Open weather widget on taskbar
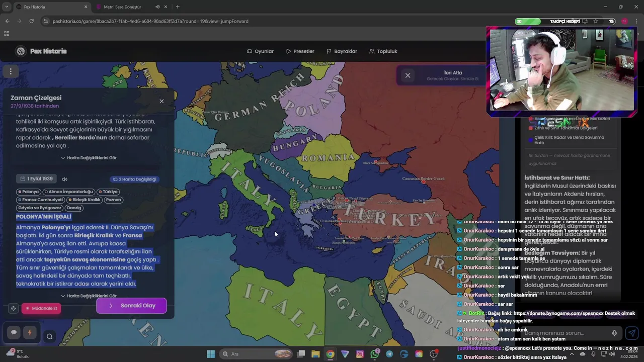 click(18, 354)
